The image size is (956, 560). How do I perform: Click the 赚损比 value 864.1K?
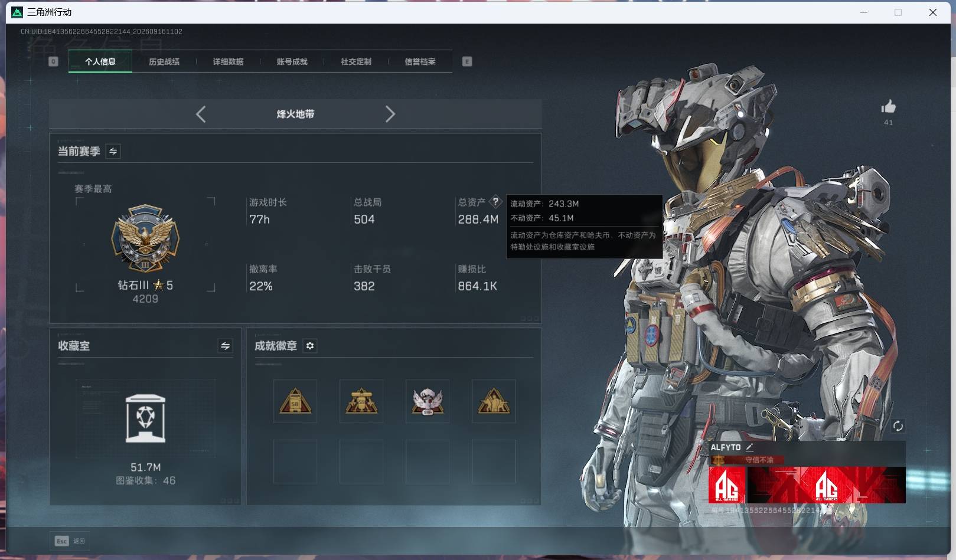coord(478,286)
